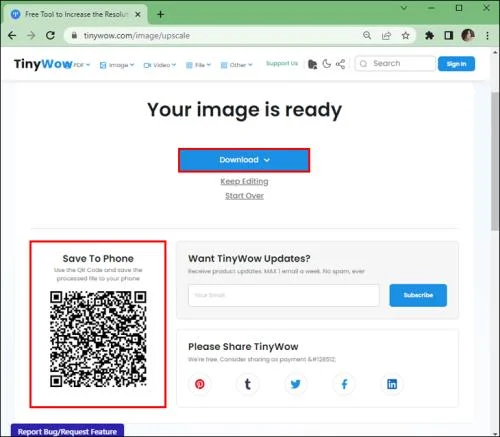Share TinyWow on LinkedIn
Image resolution: width=500 pixels, height=437 pixels.
pyautogui.click(x=392, y=384)
